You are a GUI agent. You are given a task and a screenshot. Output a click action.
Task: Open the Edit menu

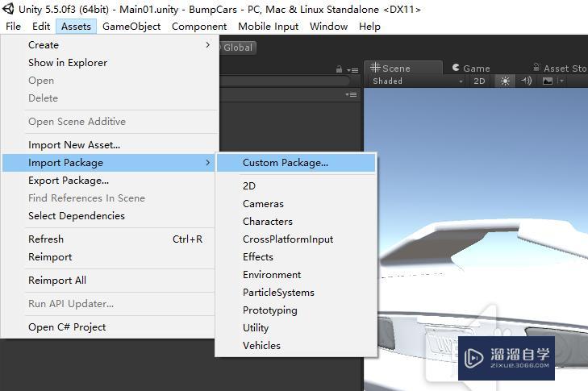41,27
